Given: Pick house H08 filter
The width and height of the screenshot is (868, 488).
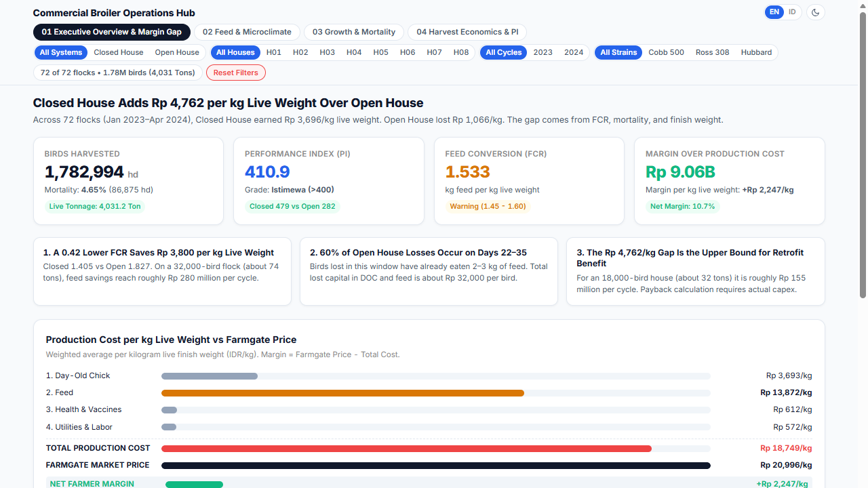Looking at the screenshot, I should (x=461, y=52).
